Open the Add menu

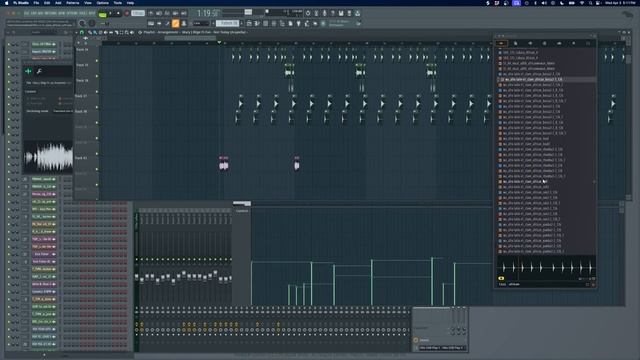(58, 2)
